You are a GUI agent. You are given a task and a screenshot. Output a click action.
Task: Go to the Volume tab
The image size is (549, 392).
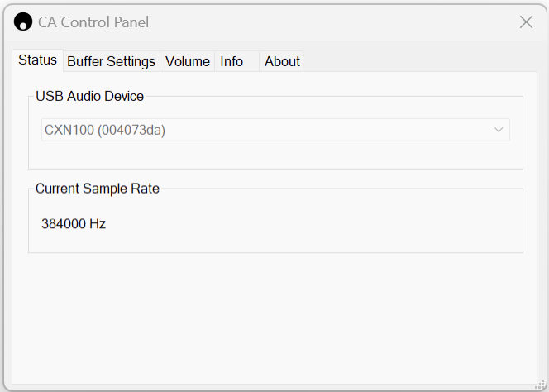click(x=188, y=62)
